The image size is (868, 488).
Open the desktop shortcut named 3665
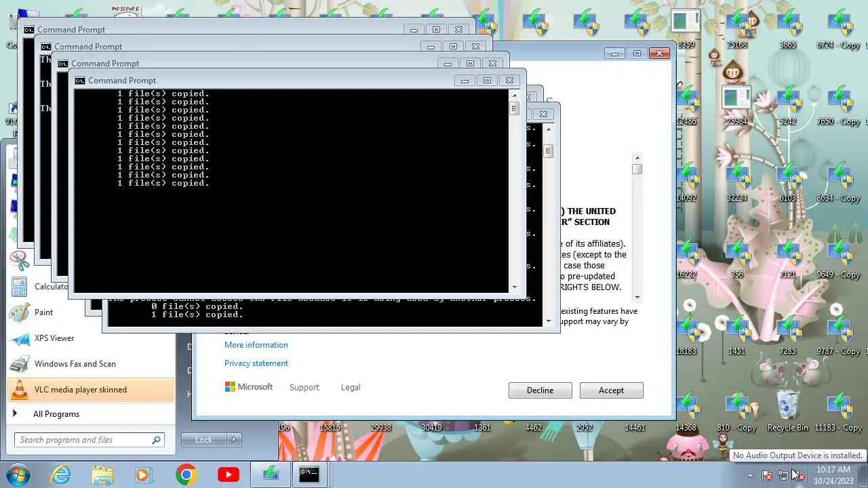tap(788, 28)
